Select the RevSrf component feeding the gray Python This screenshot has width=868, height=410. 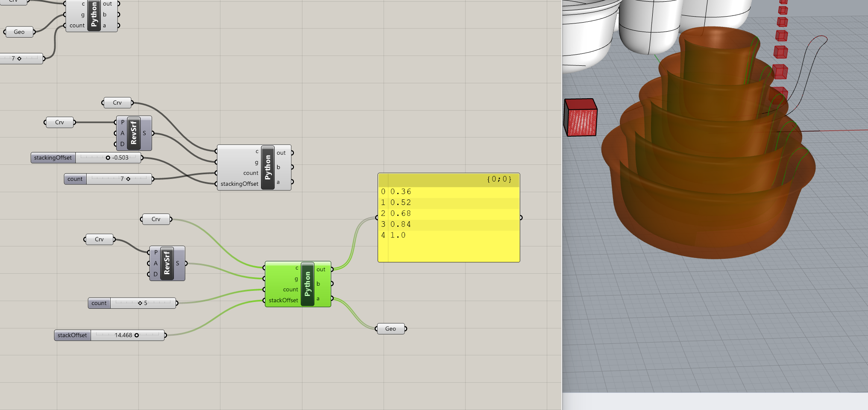coord(134,133)
